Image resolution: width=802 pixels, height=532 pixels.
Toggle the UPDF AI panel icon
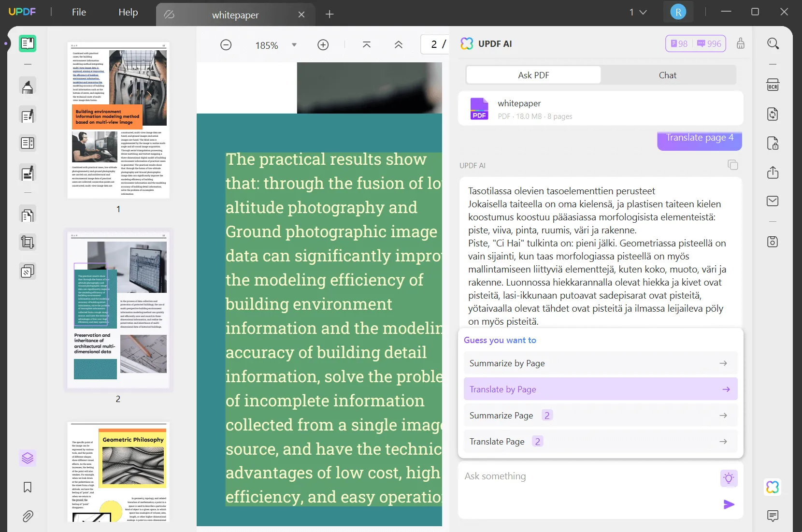(x=773, y=487)
